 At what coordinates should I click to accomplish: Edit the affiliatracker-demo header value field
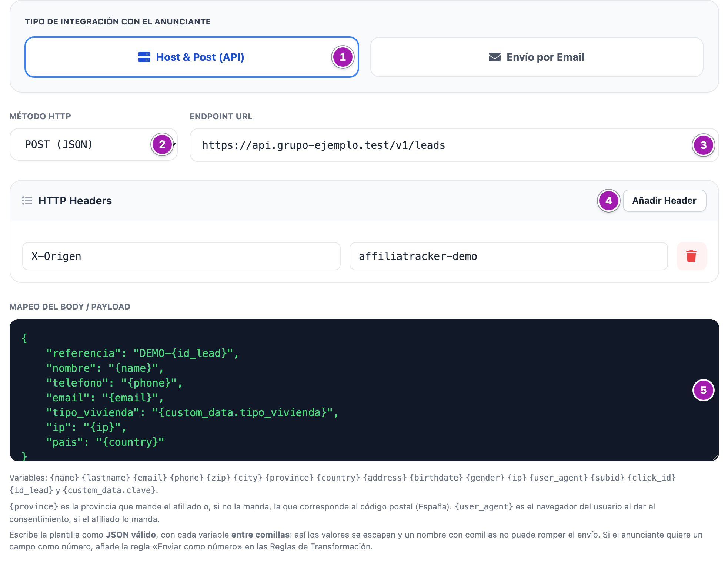pos(508,256)
